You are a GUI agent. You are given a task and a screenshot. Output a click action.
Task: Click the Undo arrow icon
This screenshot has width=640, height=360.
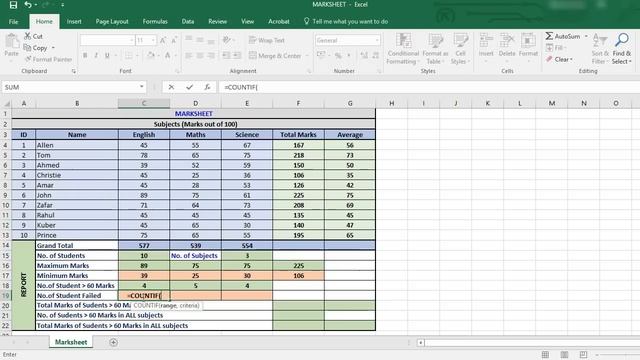(x=28, y=5)
